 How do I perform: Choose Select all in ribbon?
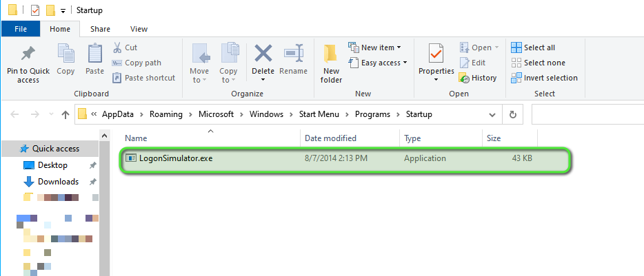533,47
